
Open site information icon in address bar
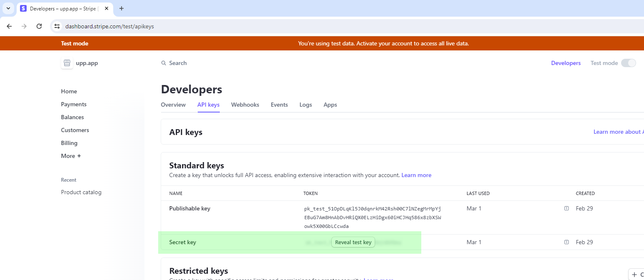coord(57,26)
